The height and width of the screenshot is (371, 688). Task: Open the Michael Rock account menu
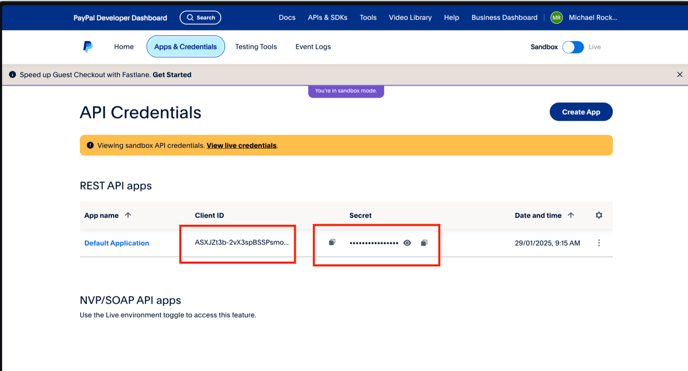tap(593, 18)
